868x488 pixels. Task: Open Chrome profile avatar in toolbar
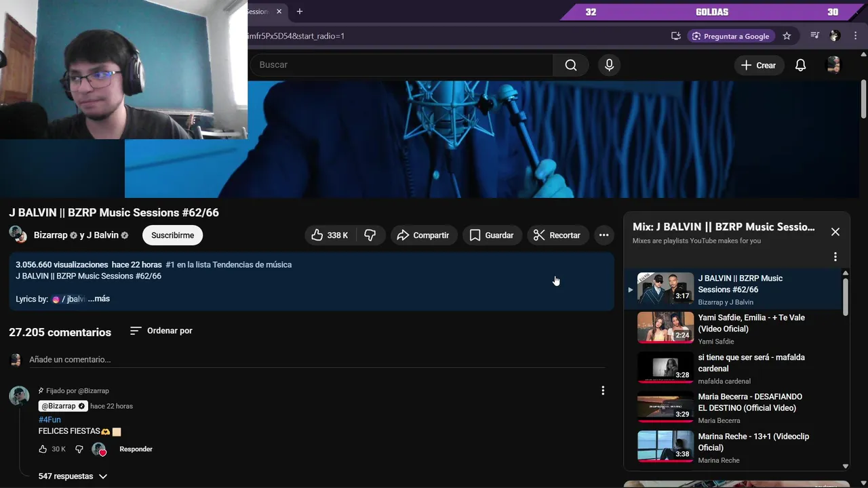coord(835,36)
